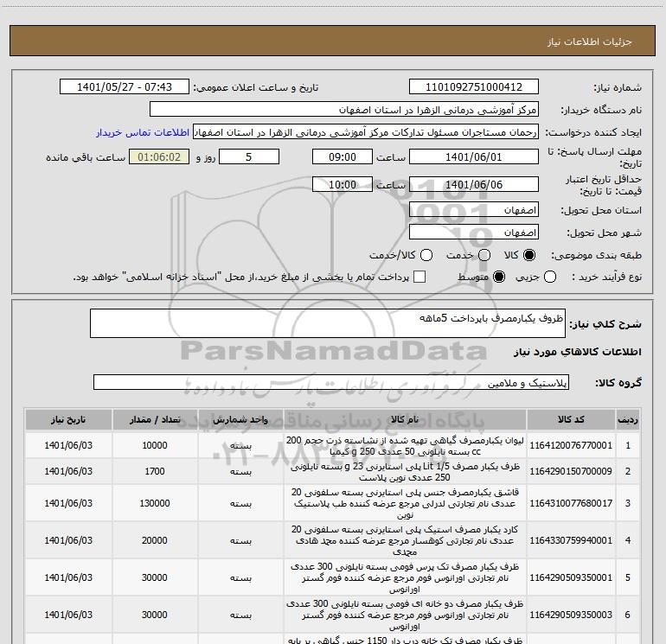This screenshot has width=666, height=644.
Task: Click the کد کالا column header
Action: 571,419
